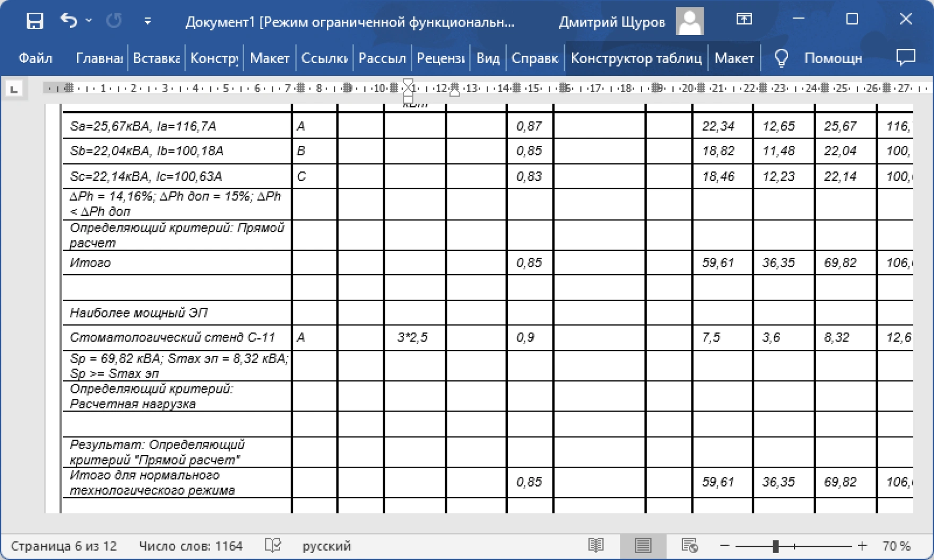
Task: Click spelling proofing check icon in status bar
Action: [x=273, y=545]
